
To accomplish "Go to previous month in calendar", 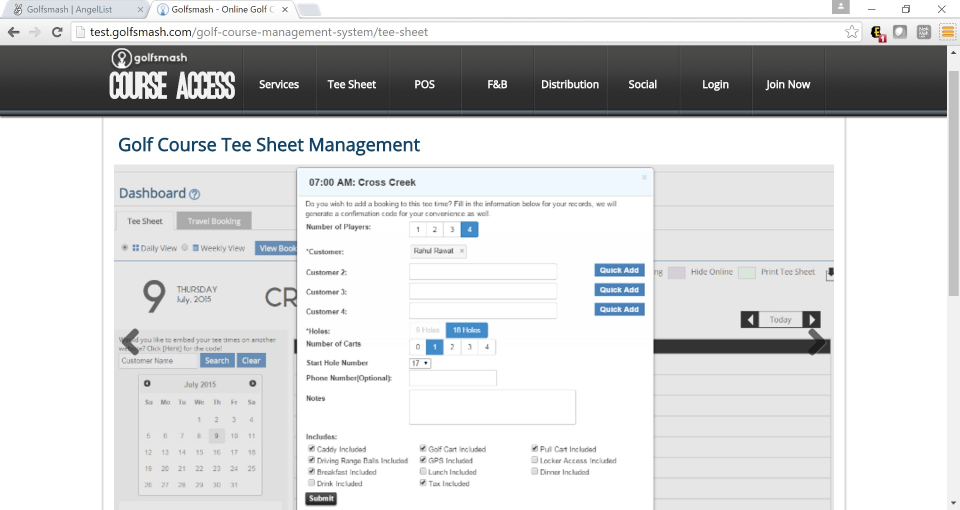I will coord(147,383).
